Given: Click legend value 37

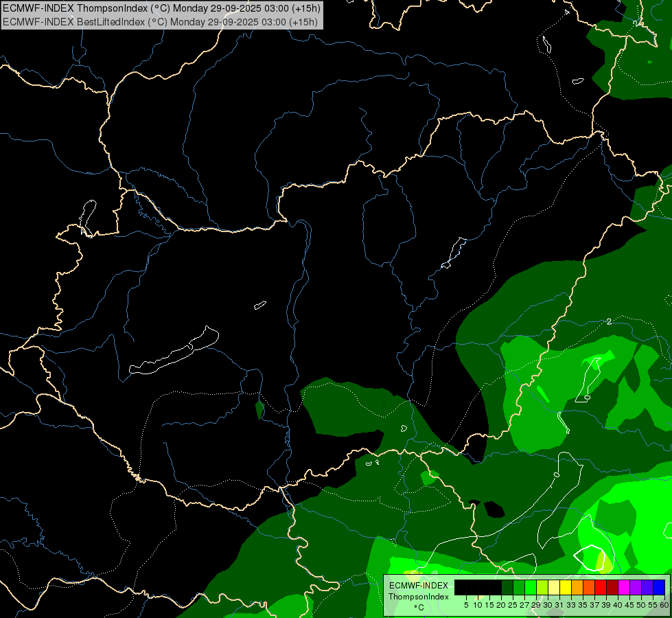Looking at the screenshot, I should pyautogui.click(x=594, y=605).
